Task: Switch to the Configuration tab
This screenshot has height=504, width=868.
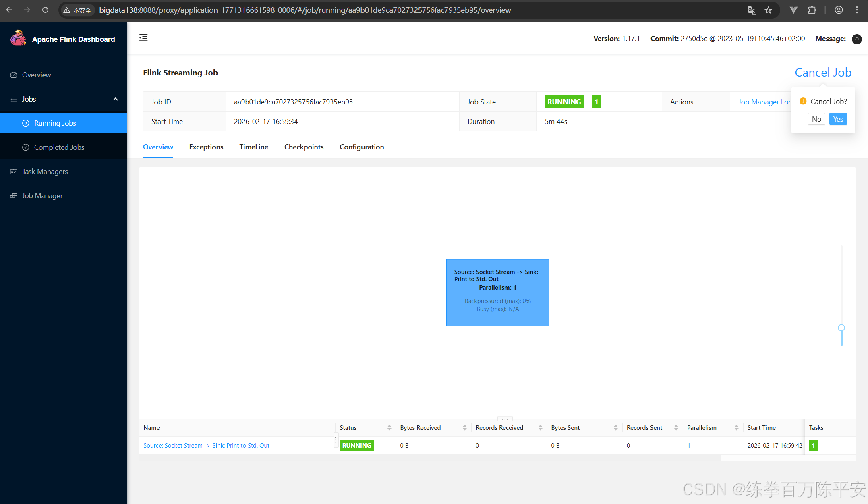Action: pyautogui.click(x=362, y=147)
